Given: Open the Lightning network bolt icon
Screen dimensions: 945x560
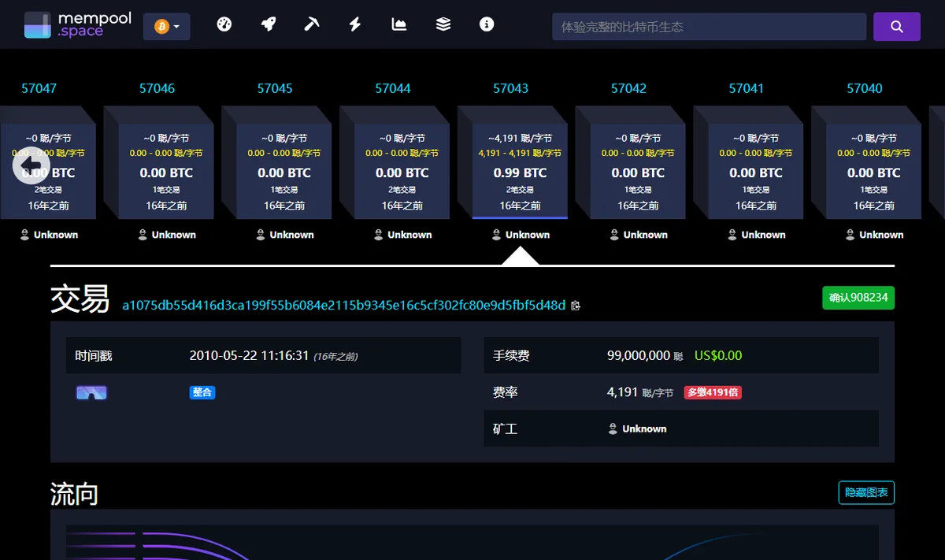Looking at the screenshot, I should [355, 24].
